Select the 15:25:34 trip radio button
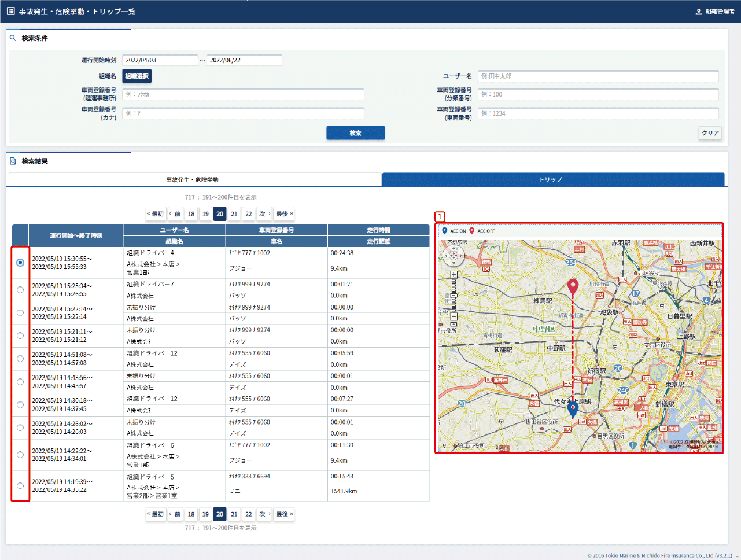This screenshot has width=741, height=560. coord(20,290)
